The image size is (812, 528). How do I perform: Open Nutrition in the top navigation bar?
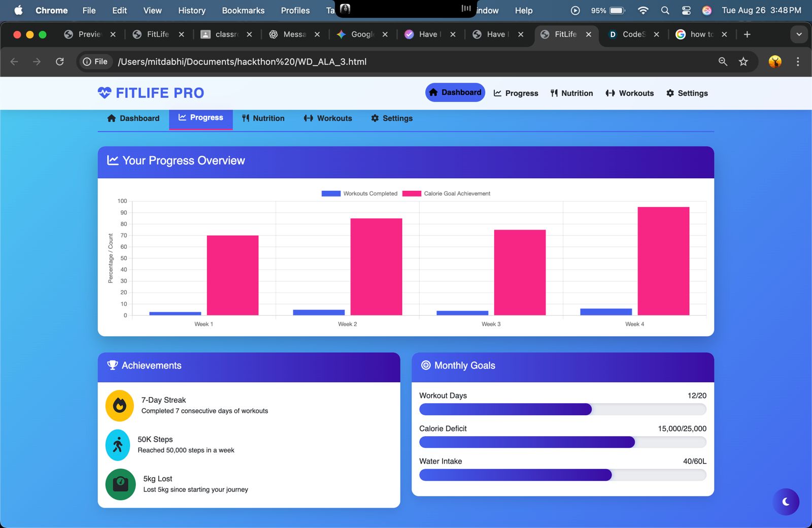(x=571, y=93)
